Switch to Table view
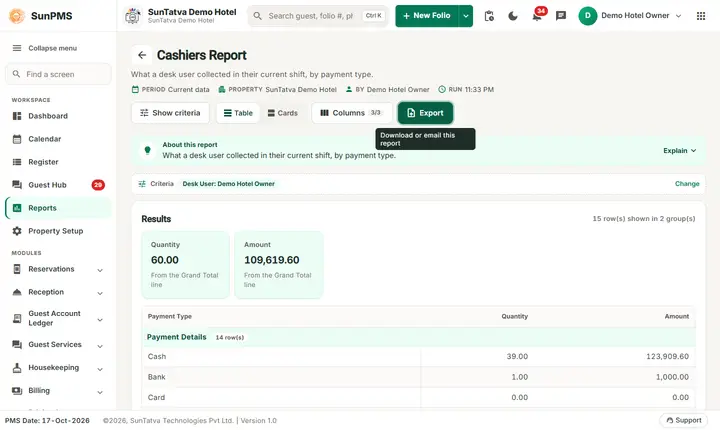This screenshot has width=720, height=430. (238, 113)
